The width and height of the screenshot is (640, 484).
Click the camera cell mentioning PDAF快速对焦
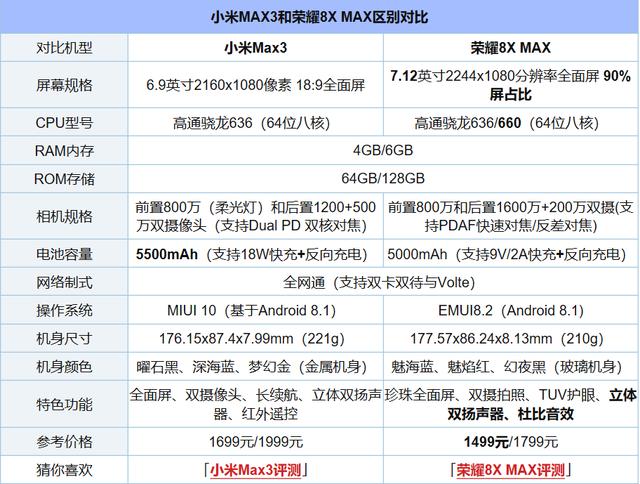coord(511,216)
